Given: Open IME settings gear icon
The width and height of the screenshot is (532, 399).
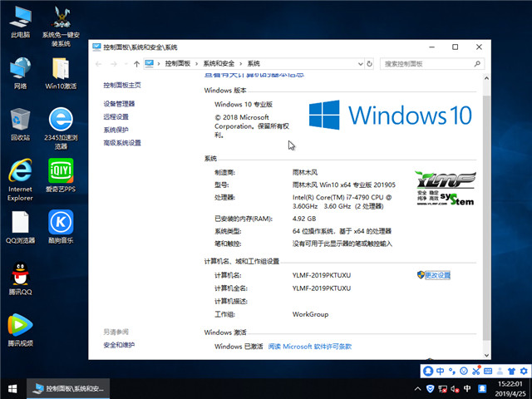Looking at the screenshot, I should [524, 371].
